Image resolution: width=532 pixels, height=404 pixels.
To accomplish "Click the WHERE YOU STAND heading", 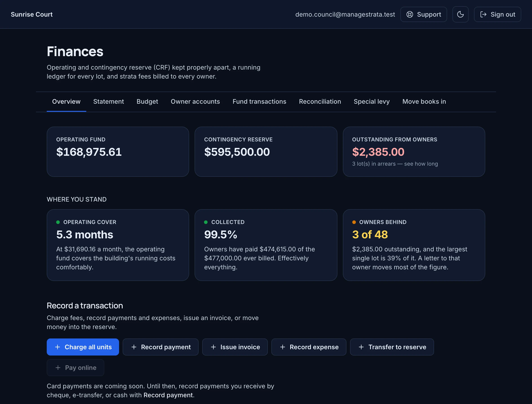I will [77, 199].
